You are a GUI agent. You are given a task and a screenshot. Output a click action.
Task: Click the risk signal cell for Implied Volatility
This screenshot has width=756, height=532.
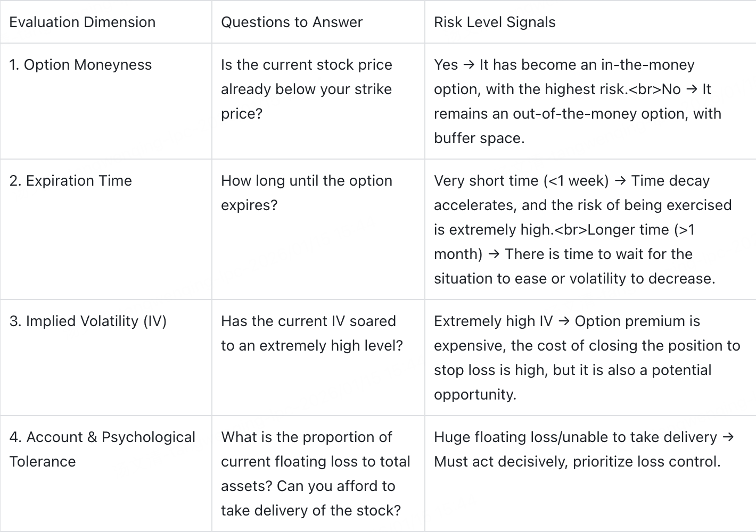pos(587,358)
